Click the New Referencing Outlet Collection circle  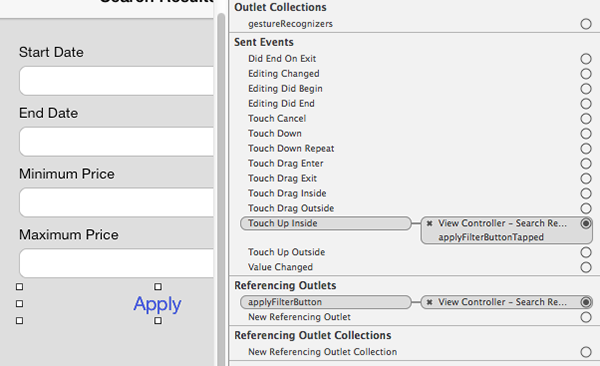click(x=586, y=352)
